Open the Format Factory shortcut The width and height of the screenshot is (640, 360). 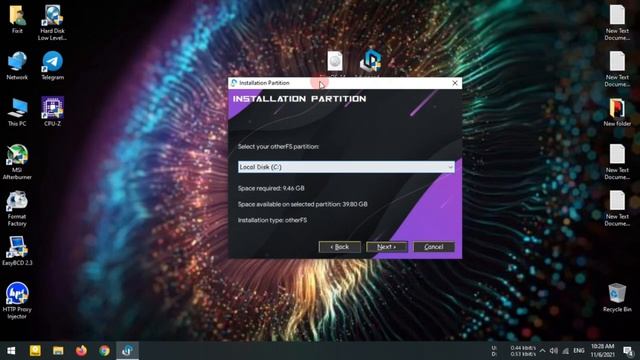17,209
